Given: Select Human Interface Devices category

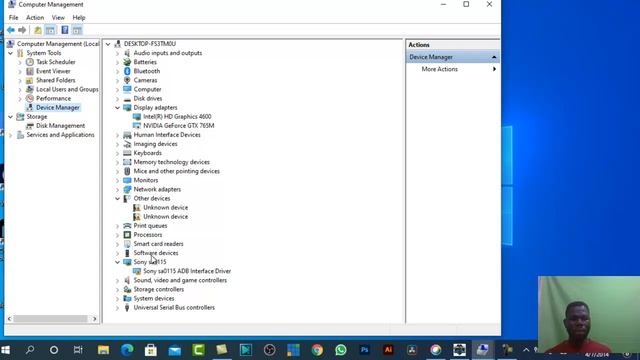Looking at the screenshot, I should click(x=167, y=135).
